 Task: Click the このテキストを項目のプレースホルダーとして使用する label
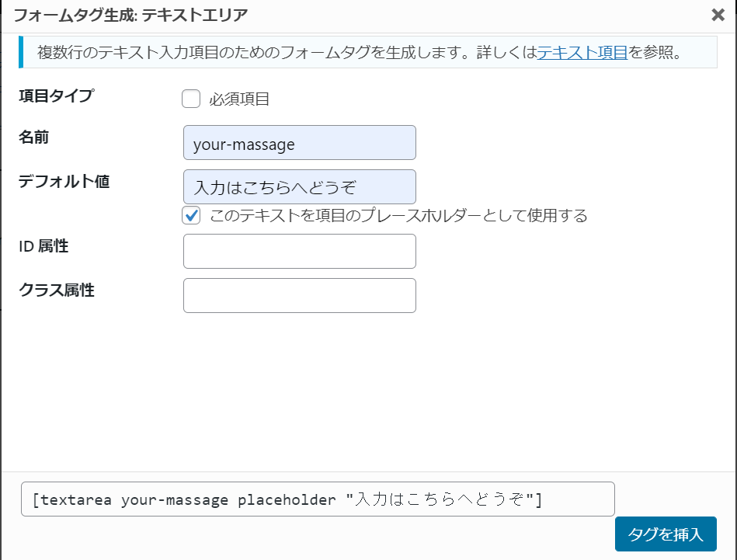coord(398,215)
